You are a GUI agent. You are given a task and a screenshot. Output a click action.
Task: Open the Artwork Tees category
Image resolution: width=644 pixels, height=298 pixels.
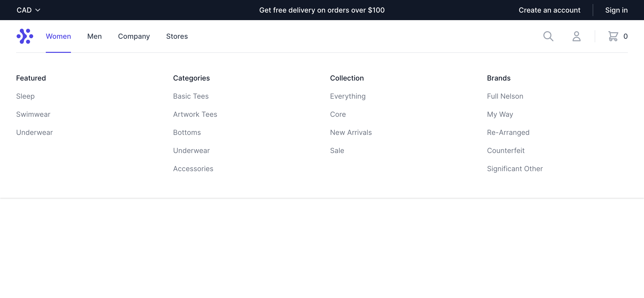tap(195, 114)
